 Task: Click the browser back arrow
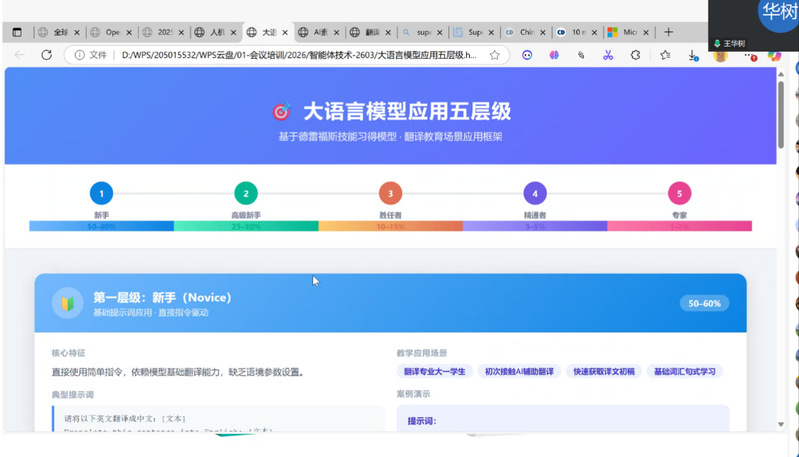[19, 55]
